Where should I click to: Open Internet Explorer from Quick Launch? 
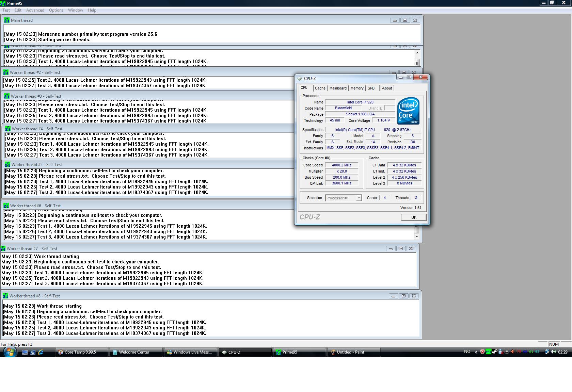click(x=41, y=352)
